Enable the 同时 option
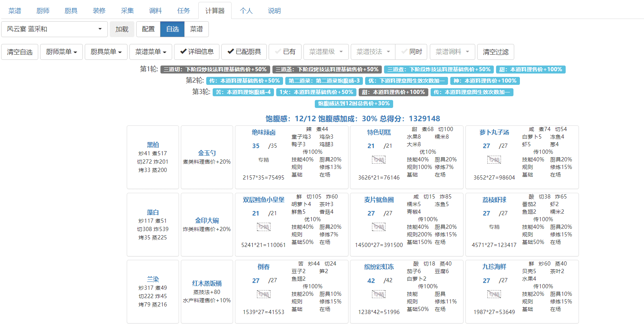Screen dimensions: 644x325 click(411, 52)
